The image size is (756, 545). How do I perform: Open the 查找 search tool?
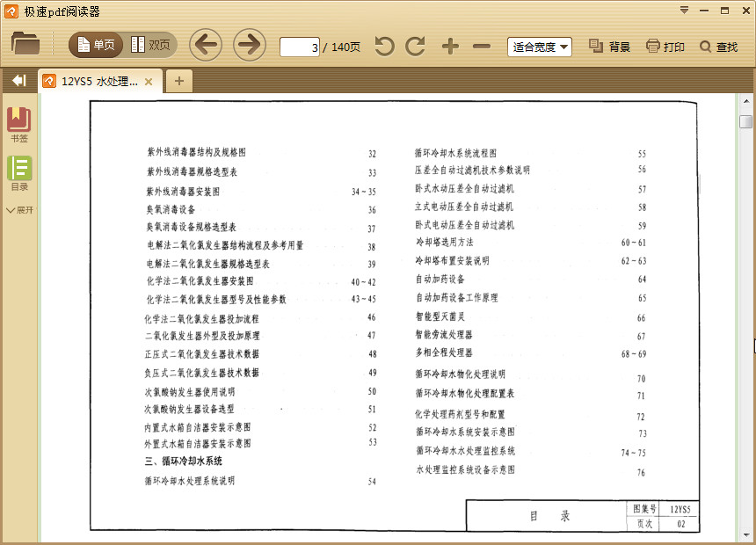pyautogui.click(x=719, y=47)
